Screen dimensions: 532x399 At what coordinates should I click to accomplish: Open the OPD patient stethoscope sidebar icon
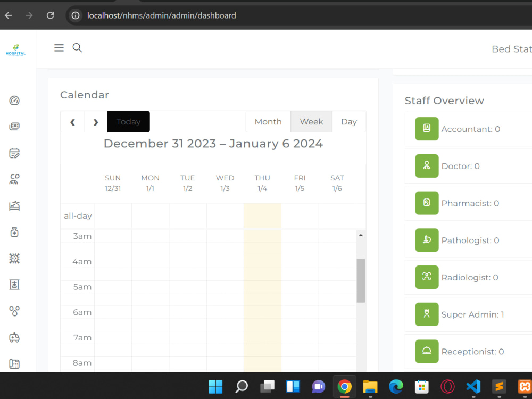(x=14, y=179)
